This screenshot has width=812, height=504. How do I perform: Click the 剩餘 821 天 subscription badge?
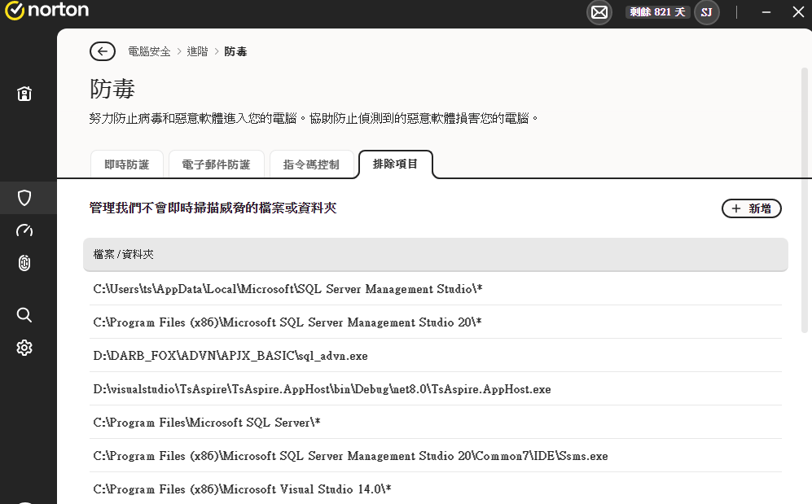pos(658,12)
